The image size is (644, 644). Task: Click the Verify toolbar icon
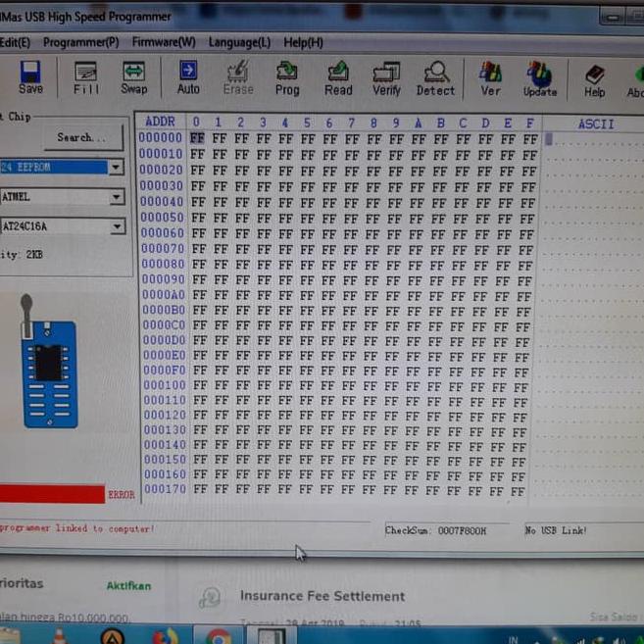click(386, 78)
